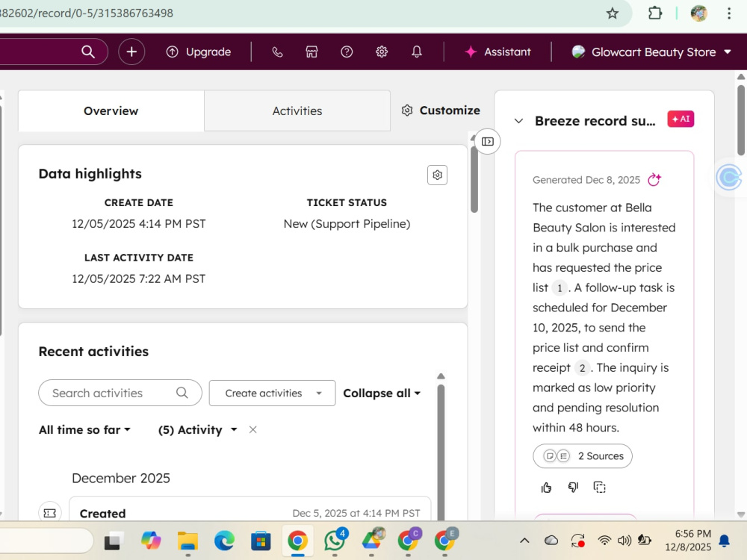Select the last activity date 12/05/2025 7:22 AM PST
The image size is (747, 560).
coord(139,279)
